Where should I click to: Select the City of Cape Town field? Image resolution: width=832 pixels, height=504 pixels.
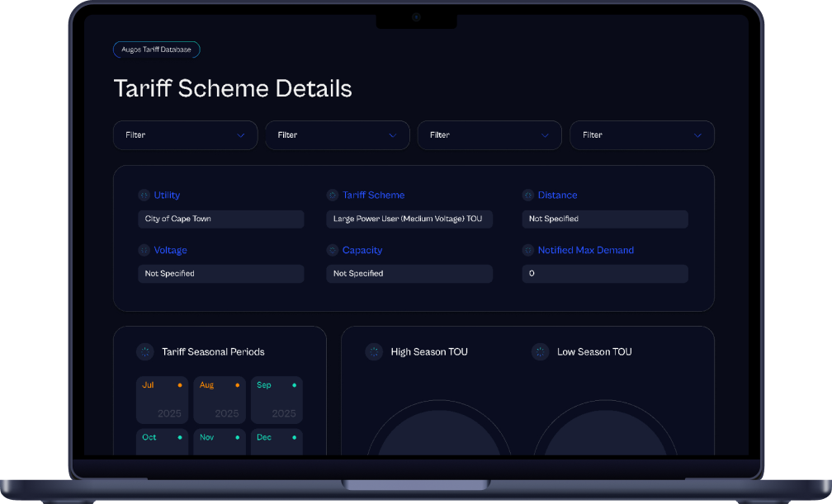click(x=220, y=219)
